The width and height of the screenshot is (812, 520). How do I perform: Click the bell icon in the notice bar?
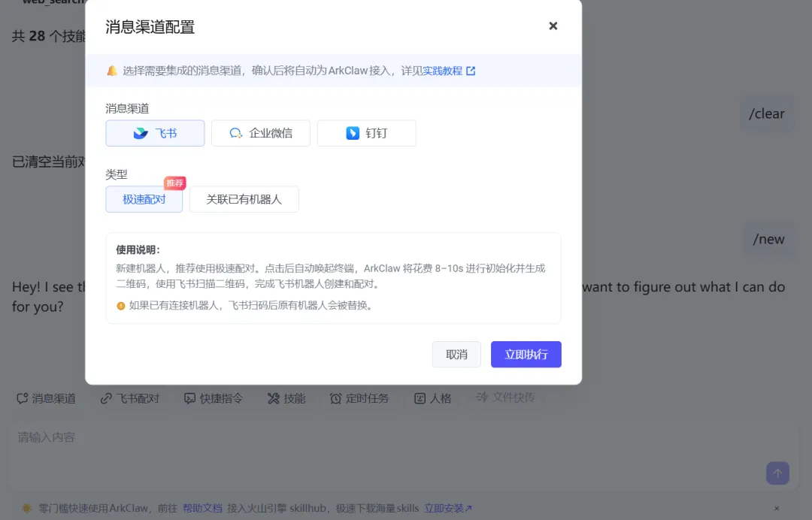point(112,71)
